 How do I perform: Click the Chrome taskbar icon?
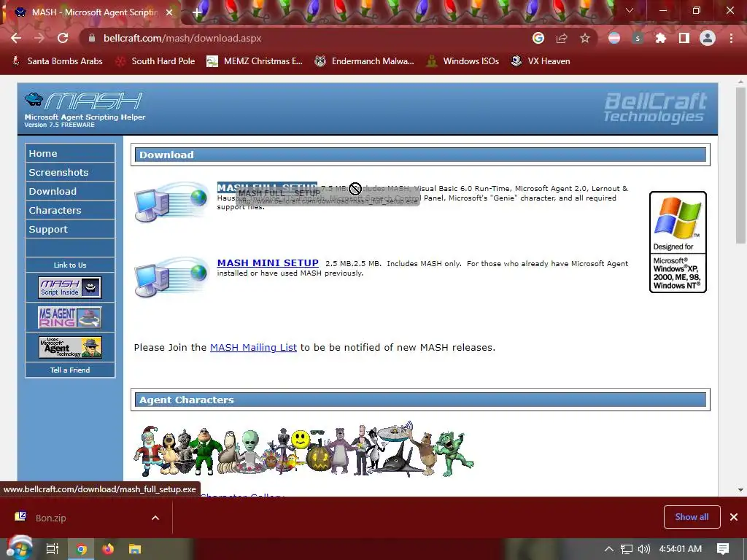[x=82, y=549]
